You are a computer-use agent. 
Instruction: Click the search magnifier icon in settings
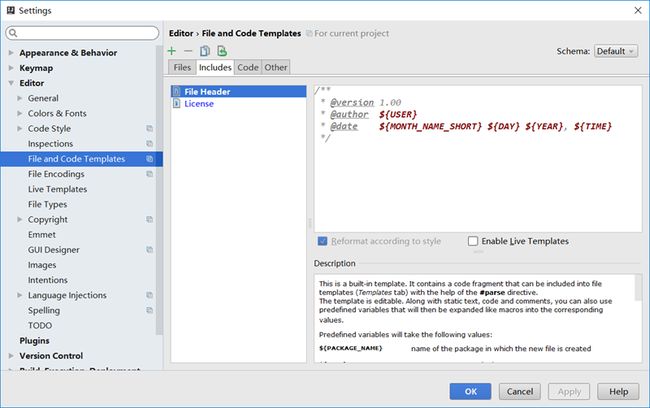coord(13,33)
